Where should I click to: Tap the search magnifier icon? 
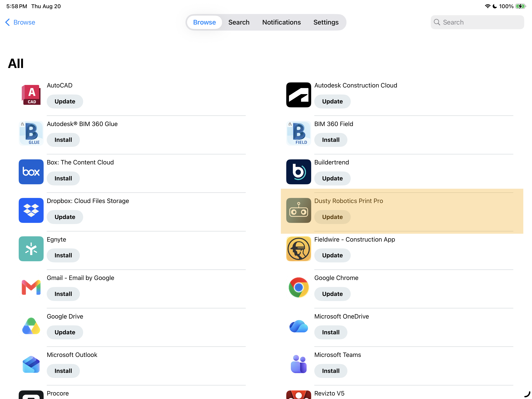tap(437, 22)
